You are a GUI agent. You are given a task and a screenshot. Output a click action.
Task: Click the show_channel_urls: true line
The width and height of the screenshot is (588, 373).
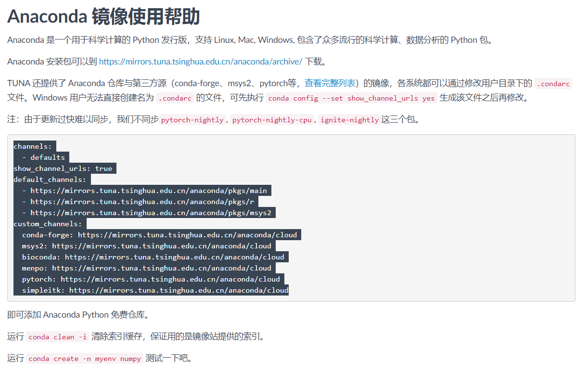pos(63,168)
